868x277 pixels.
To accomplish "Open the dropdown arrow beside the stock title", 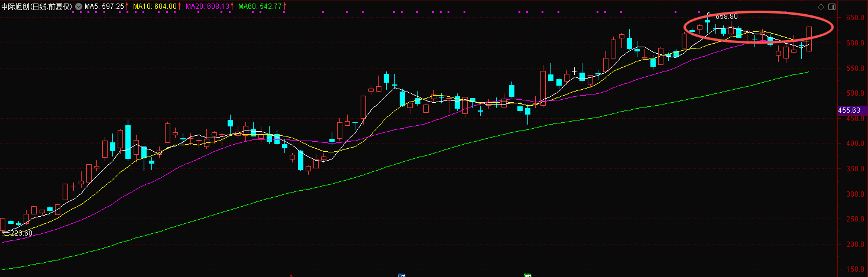I will (x=79, y=6).
